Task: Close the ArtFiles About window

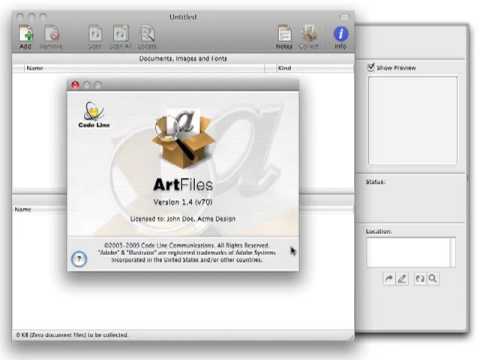Action: tap(75, 85)
